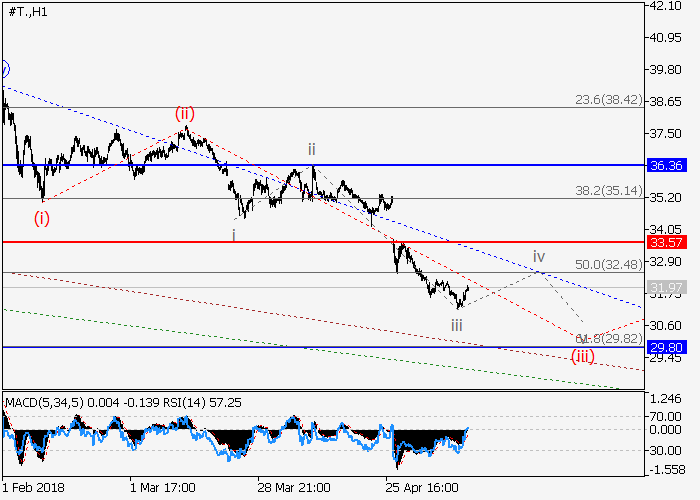Click the red (iii) wave target label

click(x=583, y=355)
